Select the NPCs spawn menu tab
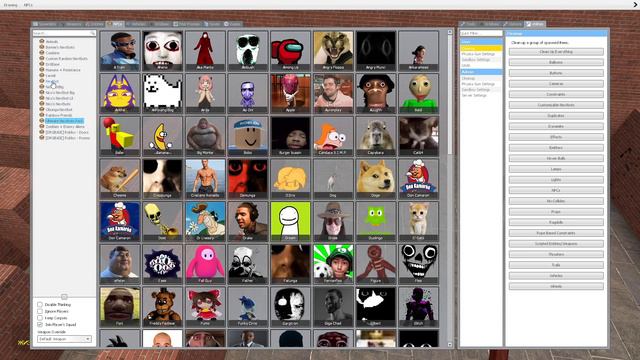This screenshot has height=360, width=640. click(x=115, y=24)
